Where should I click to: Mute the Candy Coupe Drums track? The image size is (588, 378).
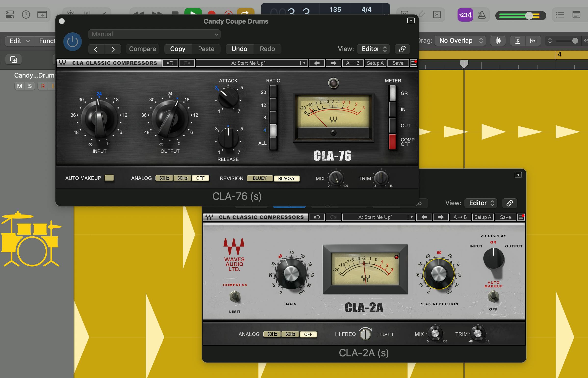tap(20, 86)
